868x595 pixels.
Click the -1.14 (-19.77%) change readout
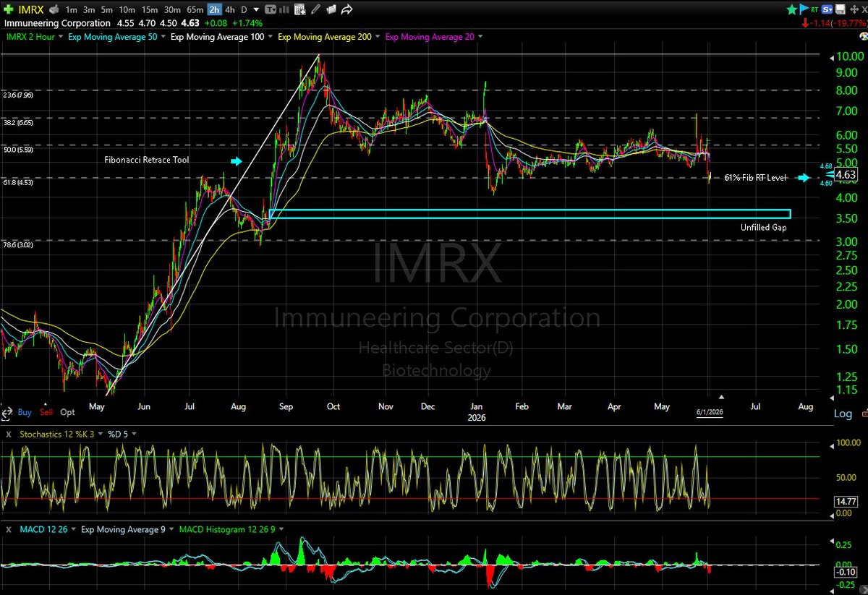pyautogui.click(x=835, y=22)
